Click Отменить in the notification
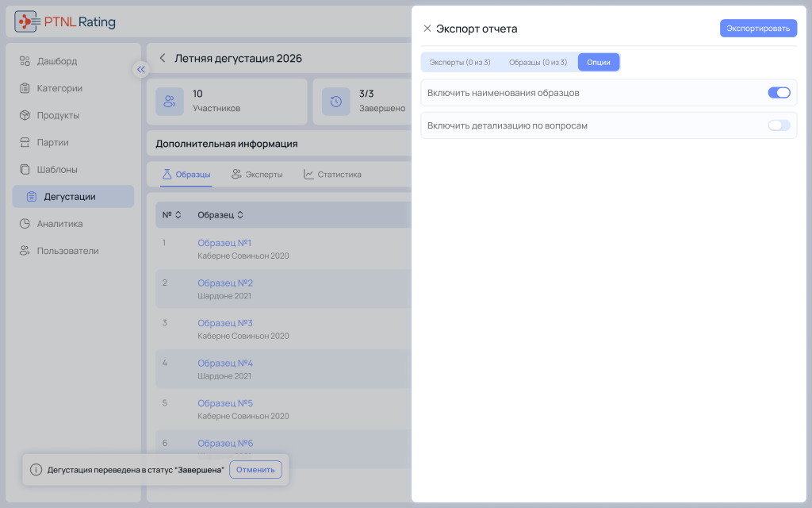This screenshot has width=812, height=508. click(256, 470)
